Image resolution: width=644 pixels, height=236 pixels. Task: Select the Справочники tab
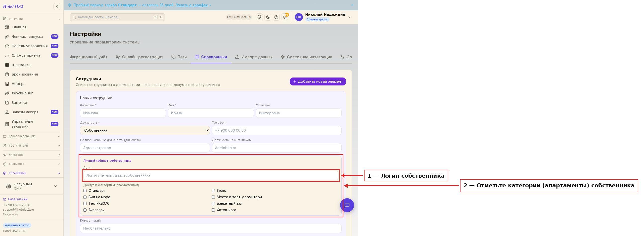coord(211,57)
